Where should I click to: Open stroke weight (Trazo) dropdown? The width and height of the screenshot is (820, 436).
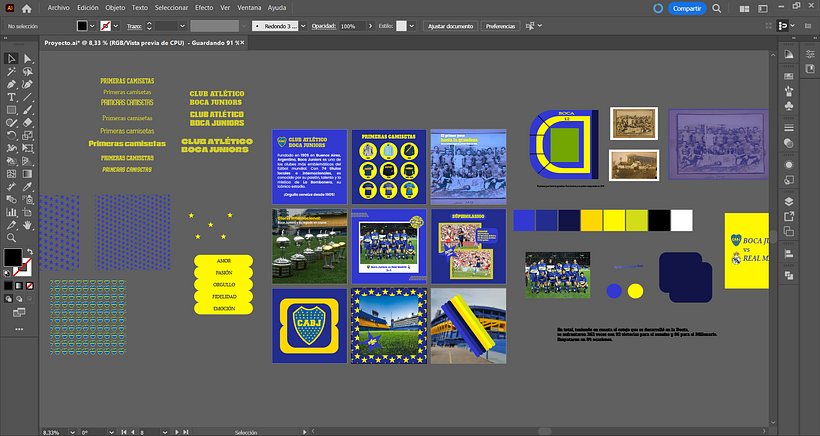click(182, 26)
